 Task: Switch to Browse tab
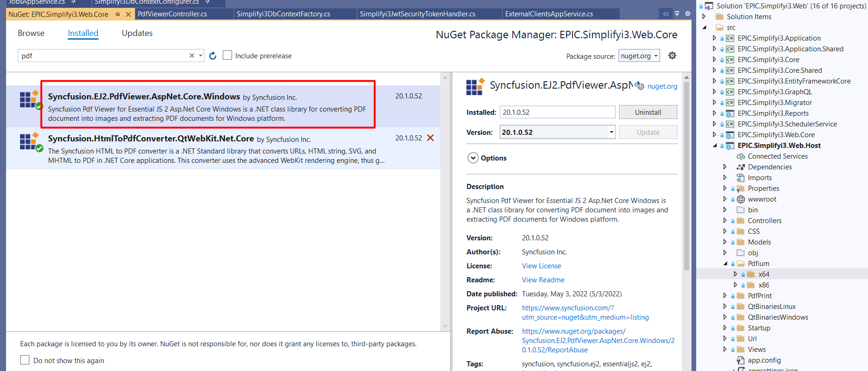coord(31,33)
